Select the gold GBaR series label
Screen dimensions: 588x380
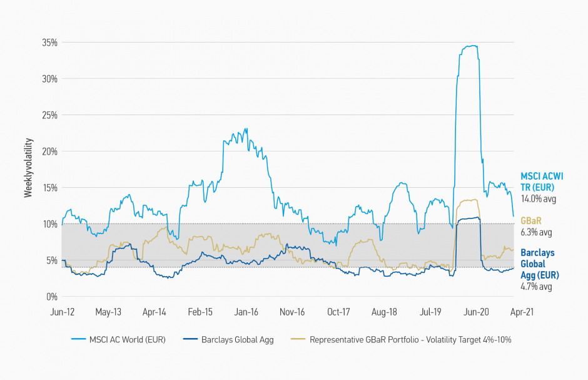(x=531, y=221)
